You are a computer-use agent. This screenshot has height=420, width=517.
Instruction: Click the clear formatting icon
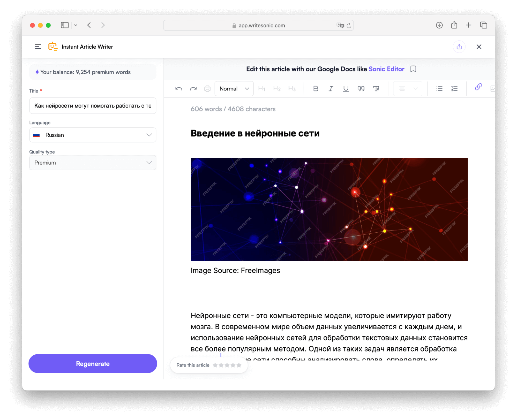click(376, 89)
